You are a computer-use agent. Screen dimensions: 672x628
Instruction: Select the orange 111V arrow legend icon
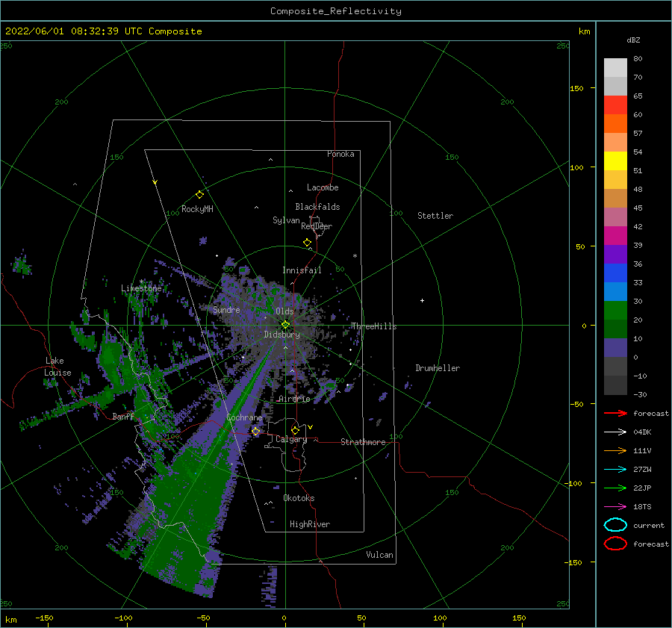615,450
